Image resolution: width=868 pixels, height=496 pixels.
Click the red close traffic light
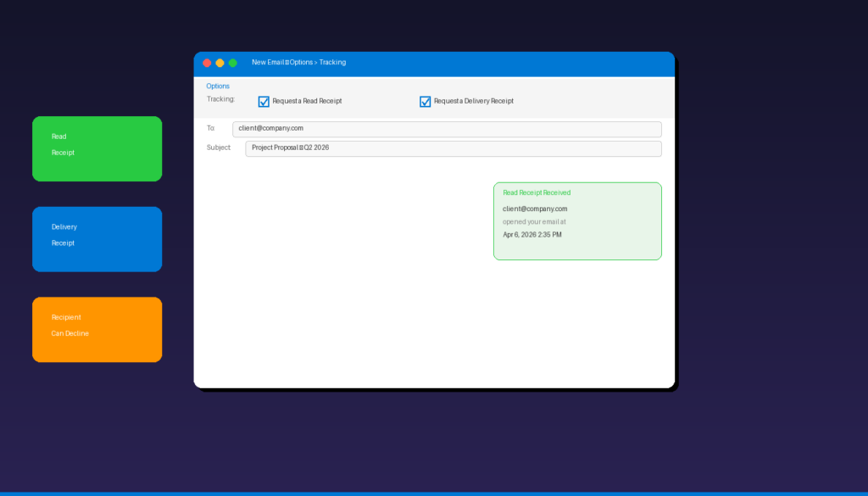click(207, 63)
